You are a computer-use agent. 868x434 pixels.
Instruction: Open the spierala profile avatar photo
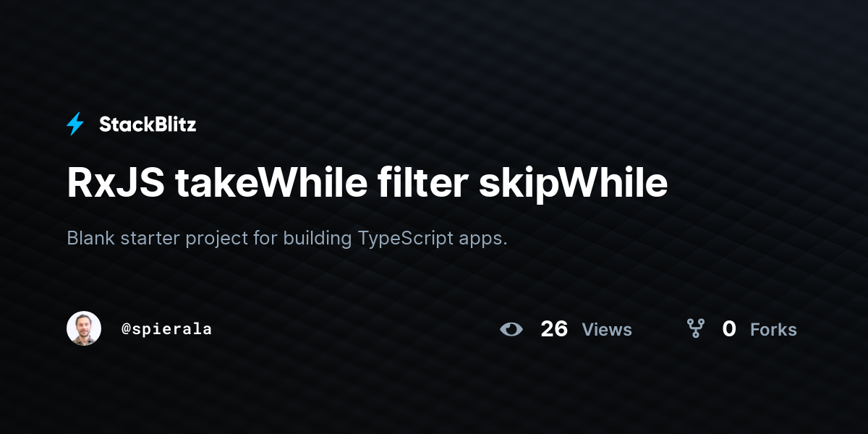click(84, 328)
